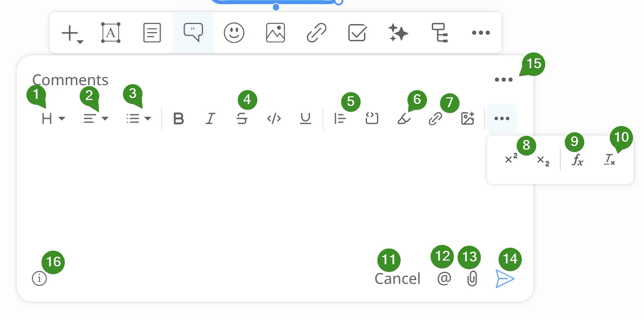This screenshot has height=320, width=644.
Task: Expand the text alignment dropdown
Action: tap(96, 119)
